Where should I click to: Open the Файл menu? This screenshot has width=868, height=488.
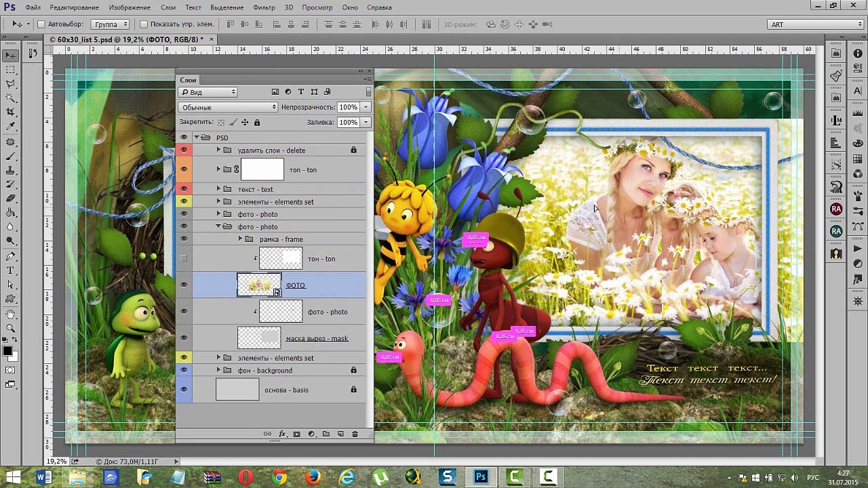[x=33, y=7]
